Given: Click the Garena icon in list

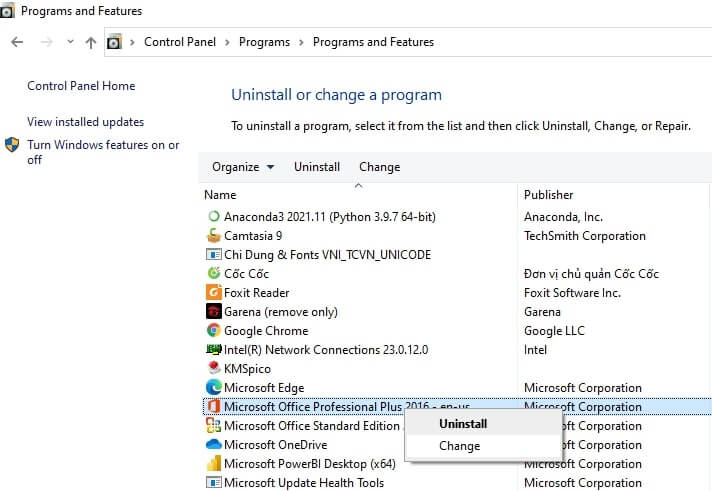Looking at the screenshot, I should [213, 311].
